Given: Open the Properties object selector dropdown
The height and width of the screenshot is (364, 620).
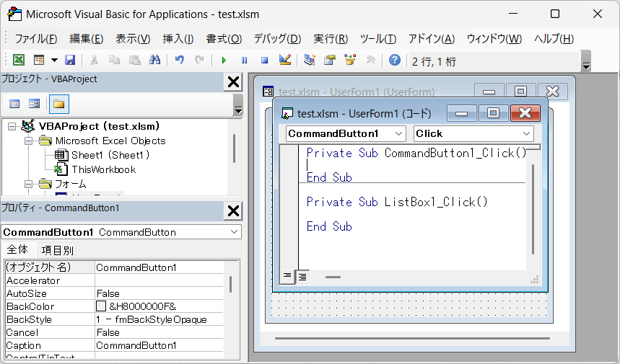Looking at the screenshot, I should coord(234,232).
